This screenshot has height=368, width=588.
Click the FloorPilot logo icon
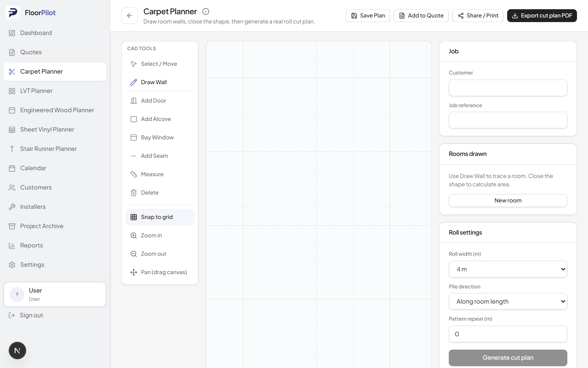13,13
